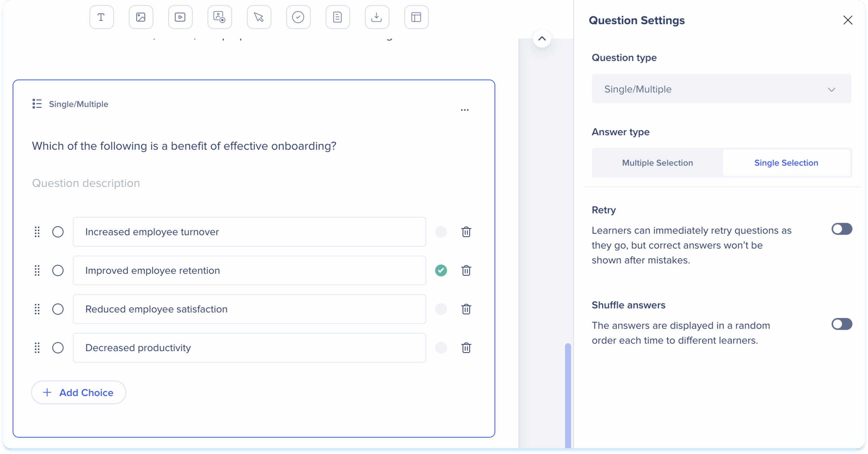
Task: Select radio for 'Increased employee turnover'
Action: [58, 232]
